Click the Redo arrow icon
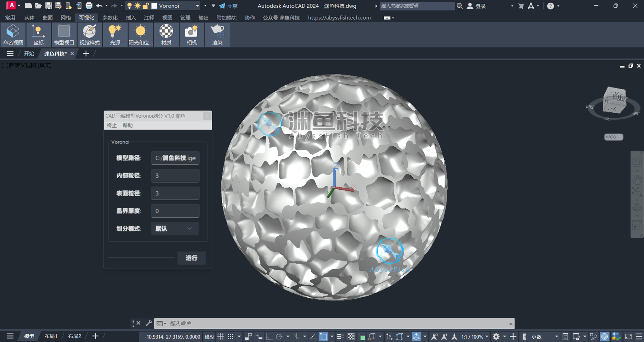The height and width of the screenshot is (342, 644). [x=114, y=6]
